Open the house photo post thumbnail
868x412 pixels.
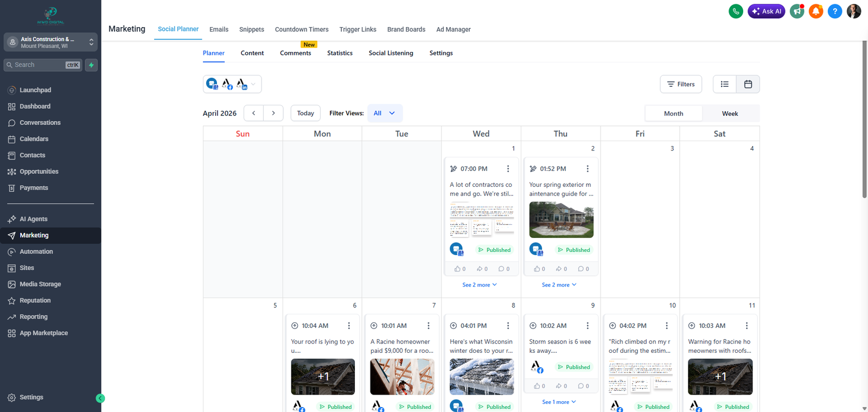pyautogui.click(x=561, y=220)
